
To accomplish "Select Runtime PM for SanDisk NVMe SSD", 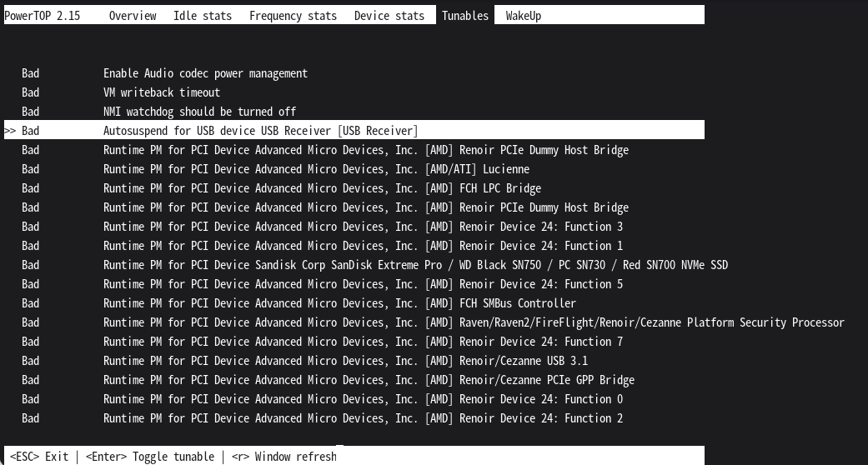I will point(415,265).
